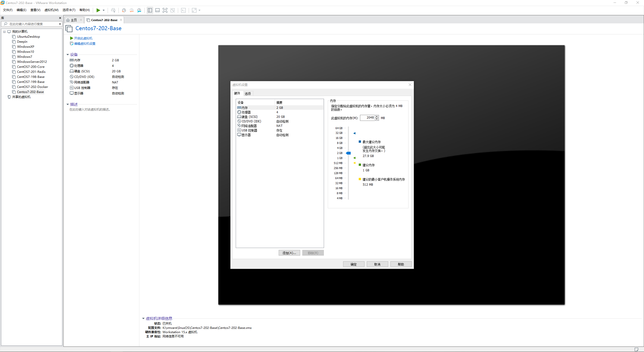Select 内存 row in dialog device list

(x=280, y=108)
